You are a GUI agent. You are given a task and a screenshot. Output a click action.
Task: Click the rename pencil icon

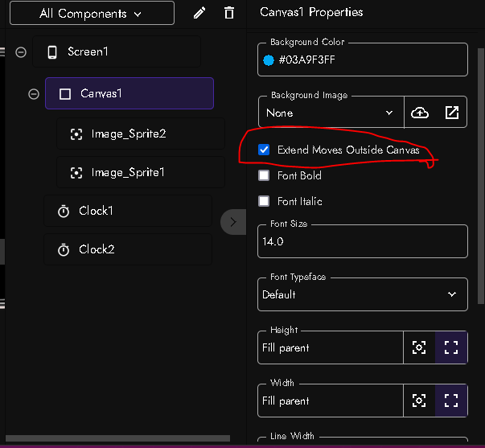click(x=200, y=13)
